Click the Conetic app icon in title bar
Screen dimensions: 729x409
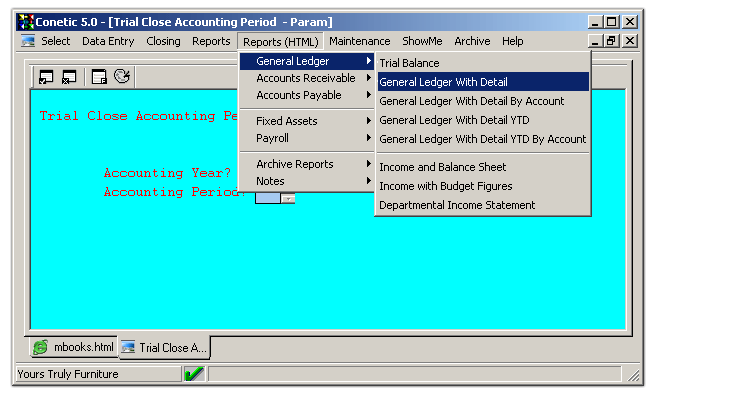point(26,21)
